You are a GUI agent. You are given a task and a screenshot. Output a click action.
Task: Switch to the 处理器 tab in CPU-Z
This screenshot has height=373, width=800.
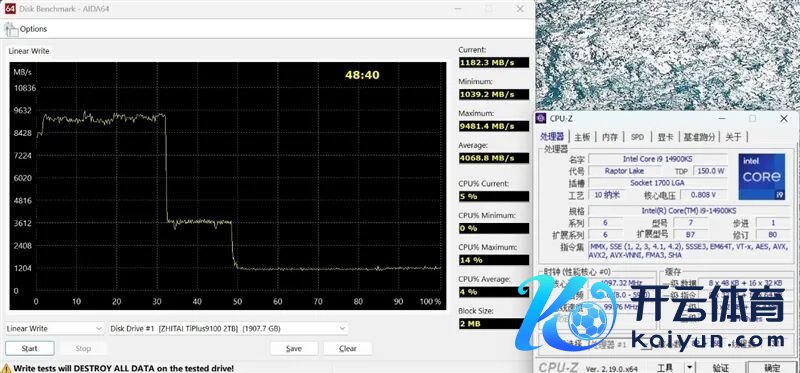pyautogui.click(x=553, y=137)
